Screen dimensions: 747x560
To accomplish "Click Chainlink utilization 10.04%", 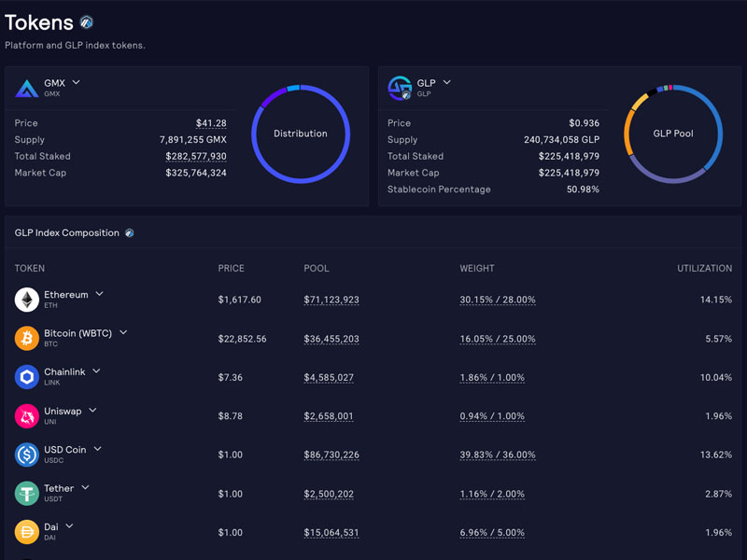I will coord(716,377).
